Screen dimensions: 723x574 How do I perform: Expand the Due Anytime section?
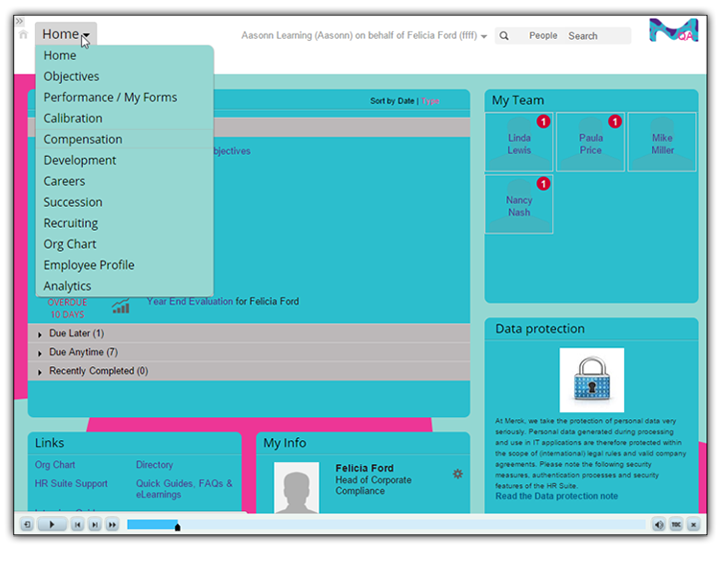[40, 353]
